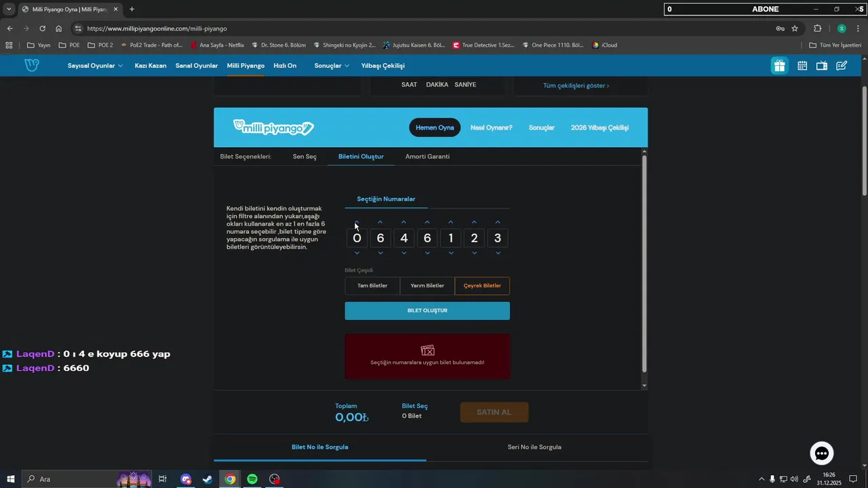Switch to Seri No ile Sorgula tab
The image size is (868, 488).
coord(534,447)
